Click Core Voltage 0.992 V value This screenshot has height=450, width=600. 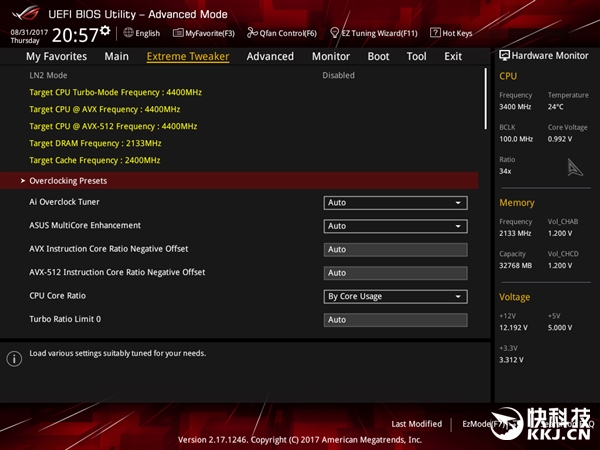point(560,139)
